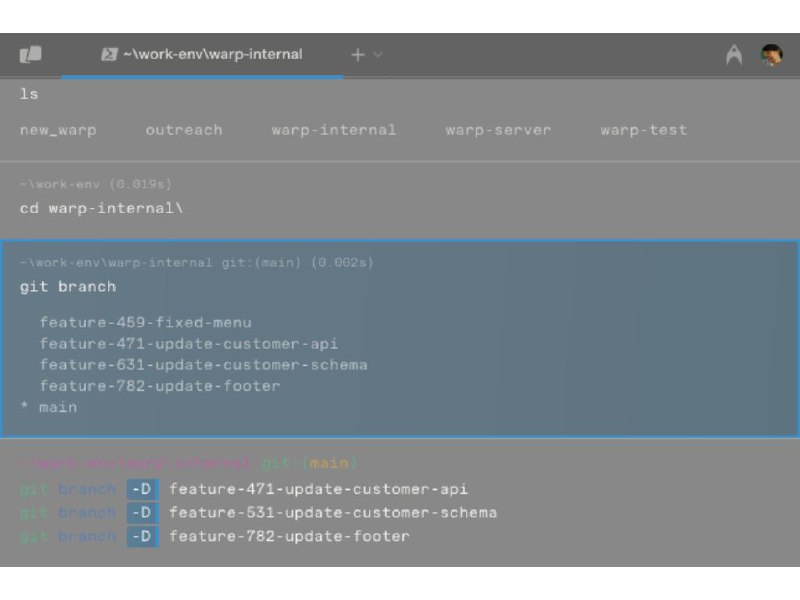The image size is (800, 600).
Task: Click the git:(main) (0.002s) block prompt header
Action: pyautogui.click(x=196, y=263)
